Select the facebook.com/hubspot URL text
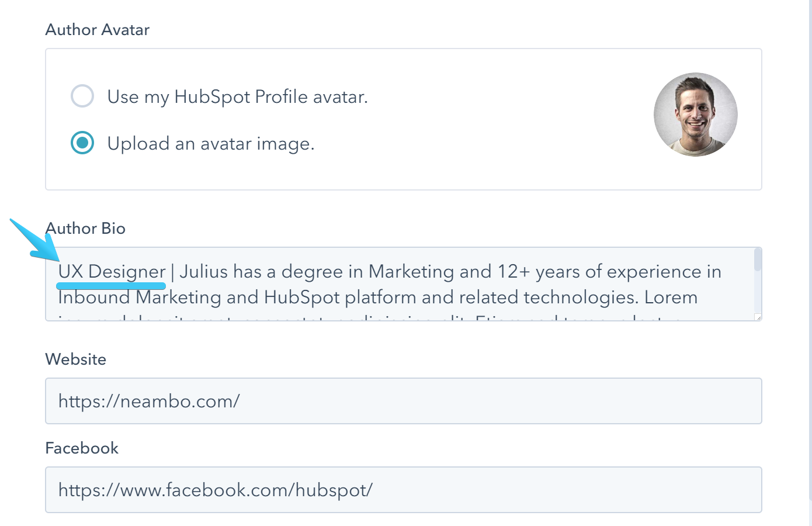The image size is (812, 526). (x=216, y=490)
